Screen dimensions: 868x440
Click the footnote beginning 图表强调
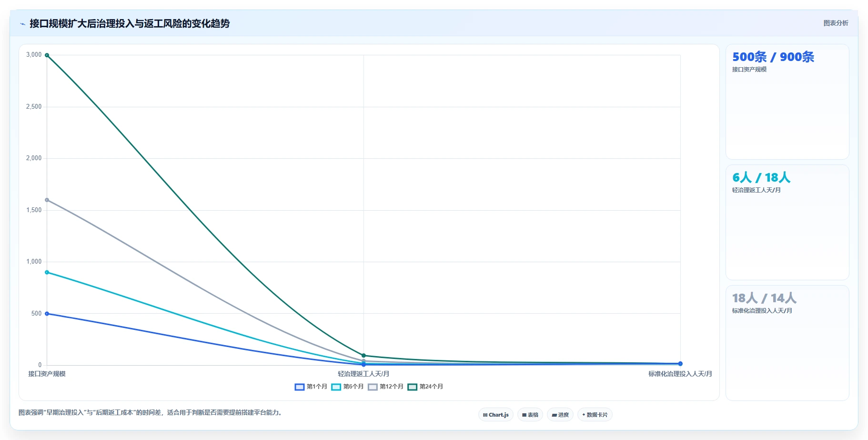coord(151,412)
